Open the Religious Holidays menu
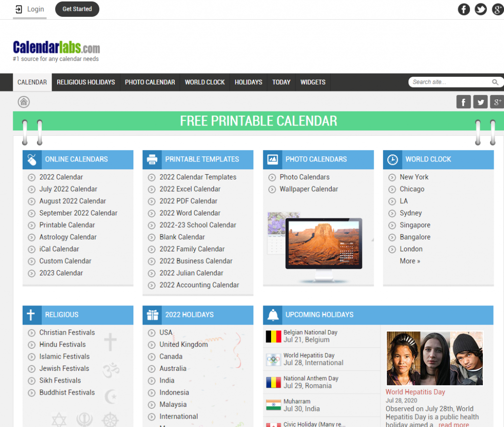The height and width of the screenshot is (427, 504). 86,82
